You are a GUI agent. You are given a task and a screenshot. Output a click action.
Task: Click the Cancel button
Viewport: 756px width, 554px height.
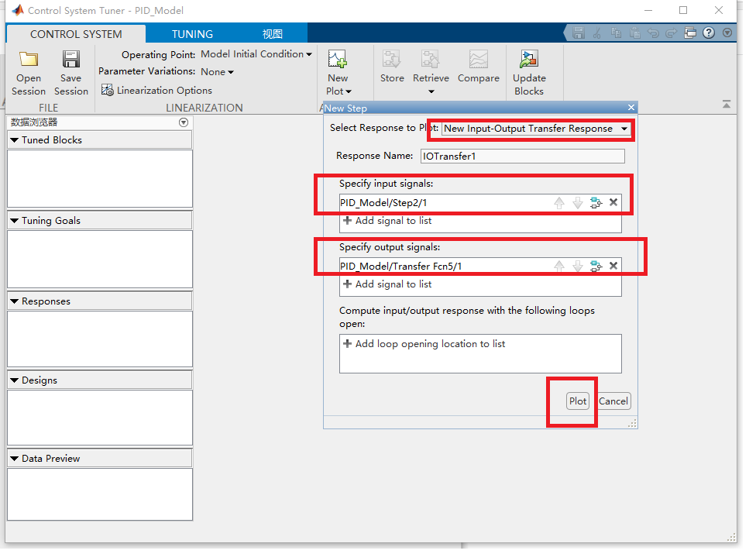tap(613, 401)
